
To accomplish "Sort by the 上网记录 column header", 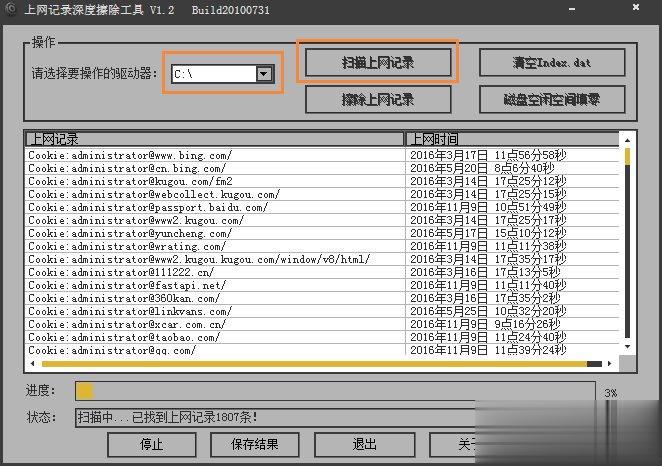I will (214, 139).
